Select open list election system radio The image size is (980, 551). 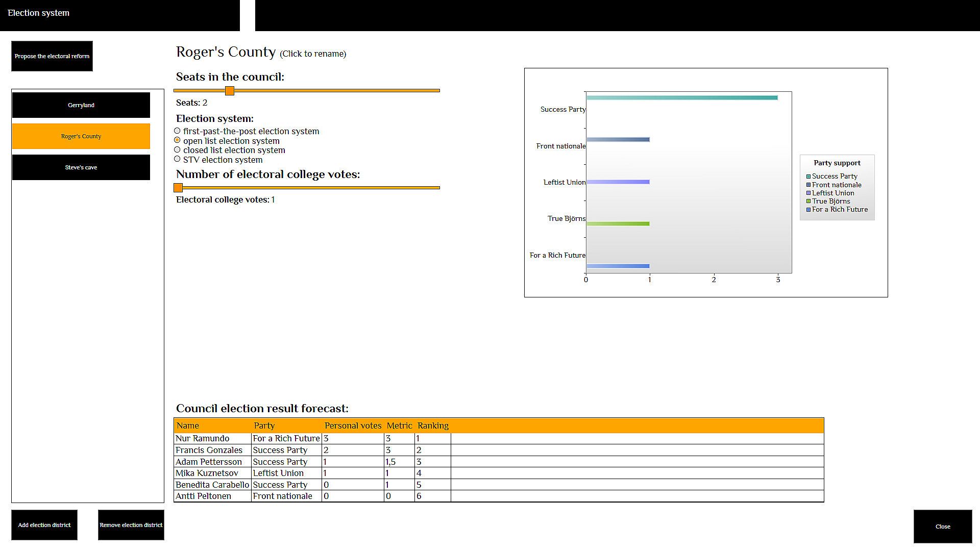pos(177,140)
